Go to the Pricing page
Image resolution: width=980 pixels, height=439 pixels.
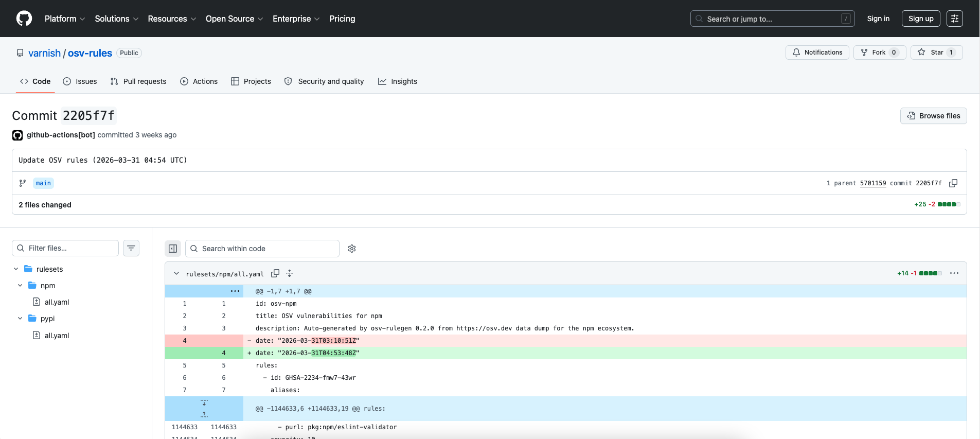[342, 19]
